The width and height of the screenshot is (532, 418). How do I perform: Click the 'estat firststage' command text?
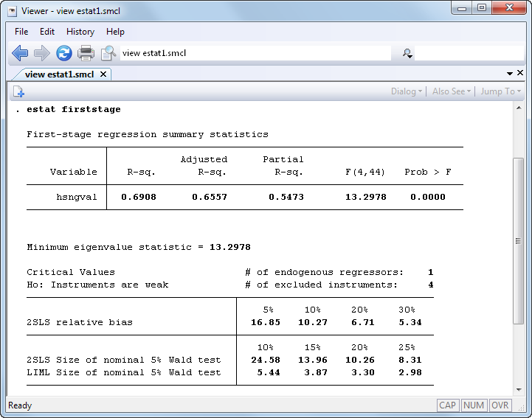coord(74,109)
